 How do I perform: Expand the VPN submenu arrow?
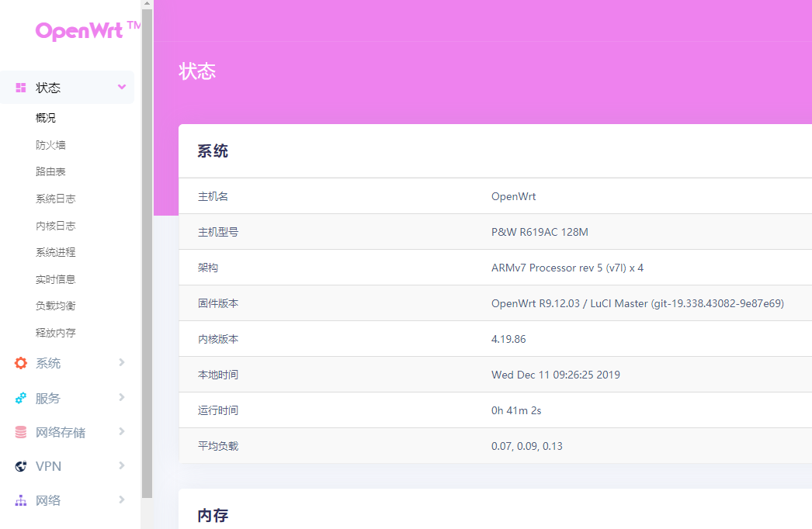pyautogui.click(x=122, y=465)
